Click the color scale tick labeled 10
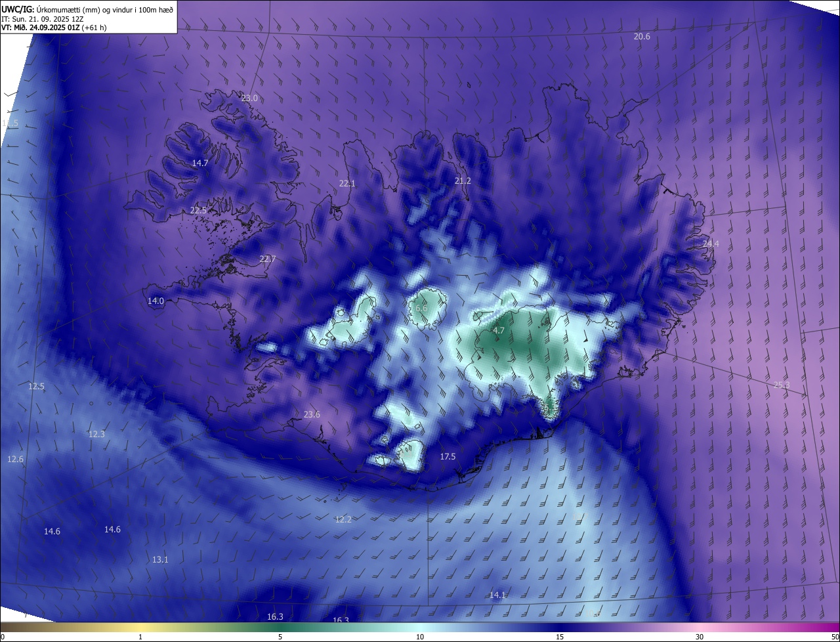Viewport: 840px width, 642px height. click(x=420, y=637)
